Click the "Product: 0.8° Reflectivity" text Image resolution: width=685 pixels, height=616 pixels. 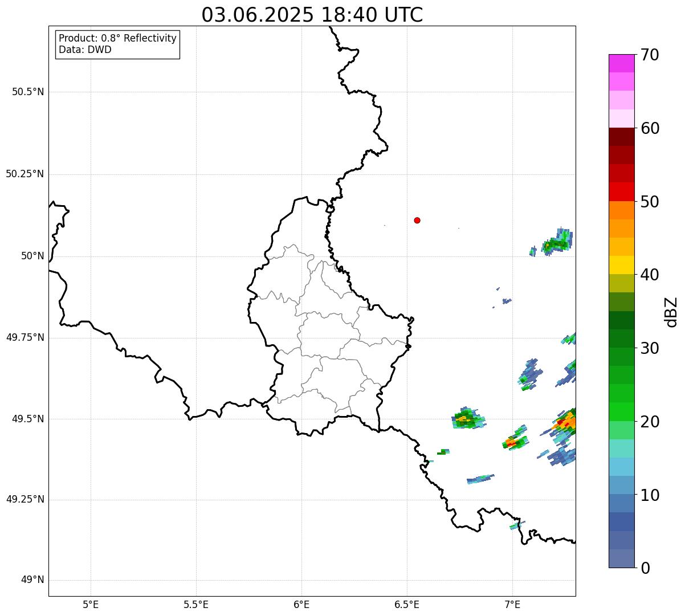[118, 38]
